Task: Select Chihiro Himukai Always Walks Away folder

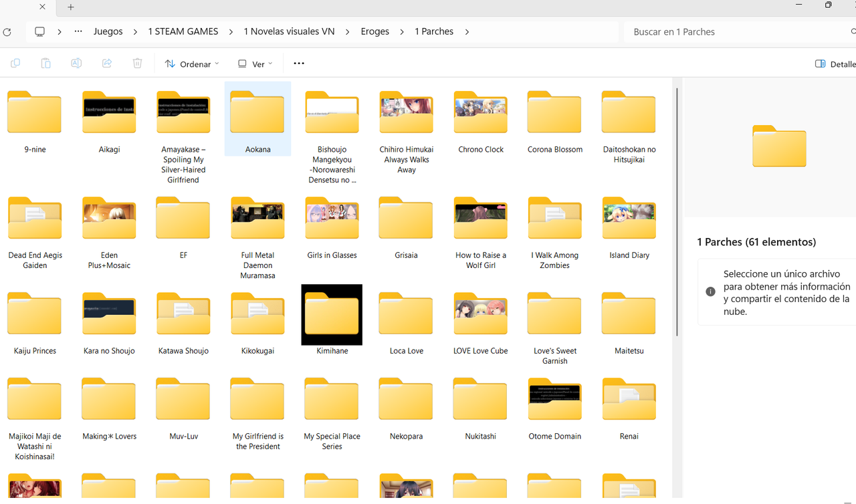Action: 407,132
